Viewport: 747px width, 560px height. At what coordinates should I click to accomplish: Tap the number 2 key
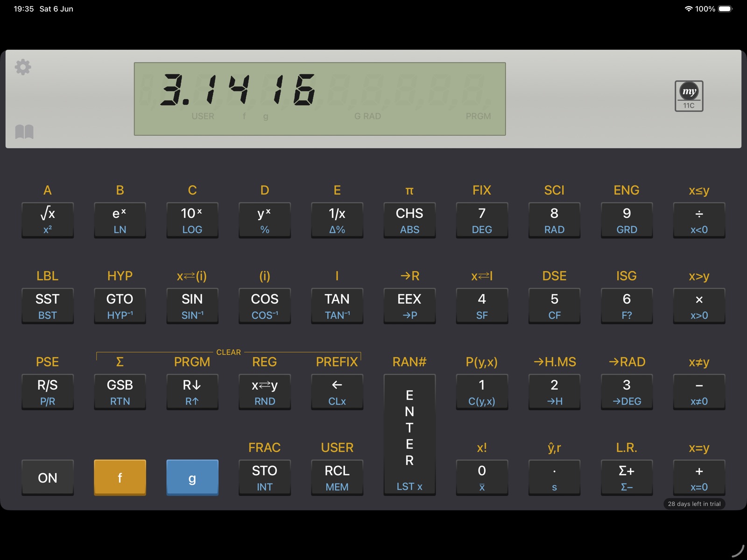pos(554,392)
